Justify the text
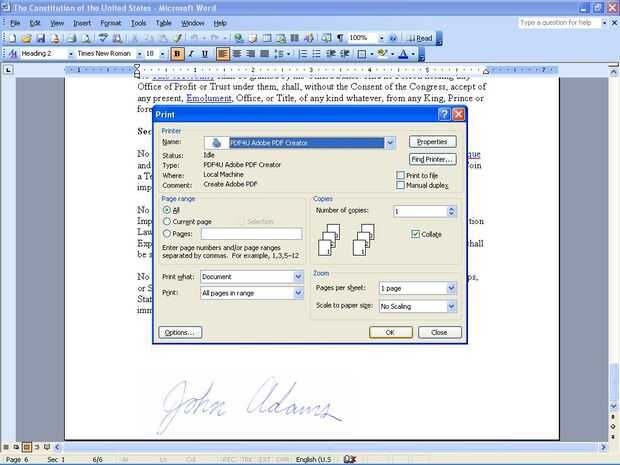Viewport: 620px width, 465px height. (264, 54)
